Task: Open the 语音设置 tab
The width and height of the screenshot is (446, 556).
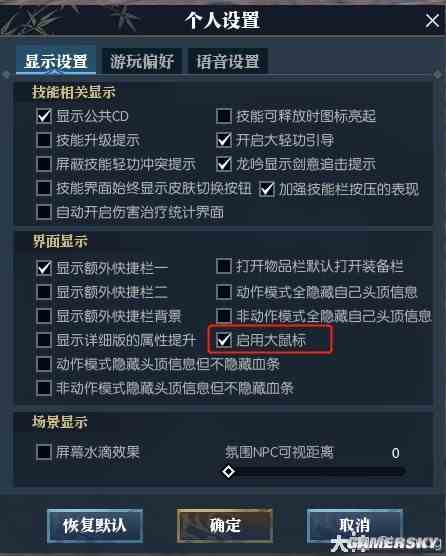Action: point(228,61)
